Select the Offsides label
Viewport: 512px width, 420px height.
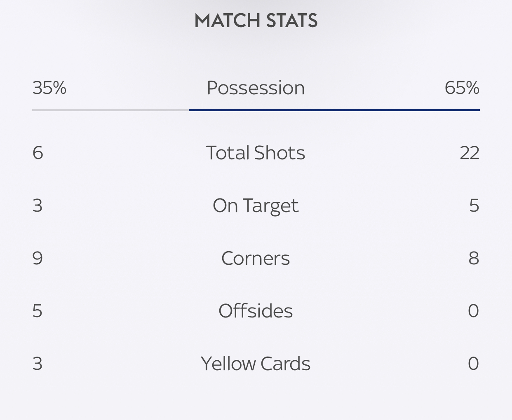tap(256, 311)
